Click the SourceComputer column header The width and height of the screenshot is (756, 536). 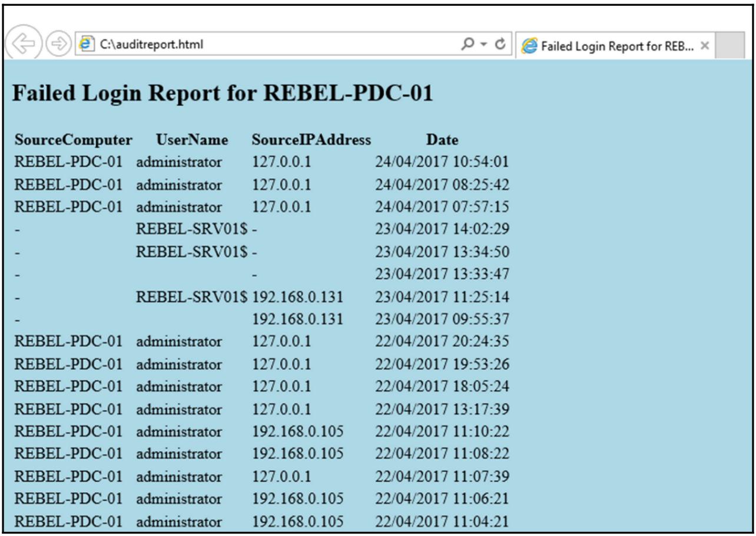[x=73, y=140]
